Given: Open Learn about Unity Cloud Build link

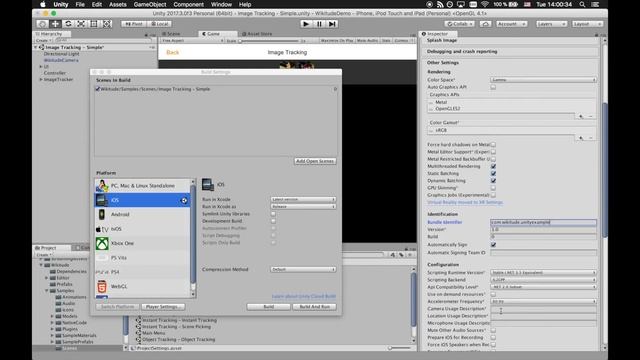Looking at the screenshot, I should click(x=304, y=296).
